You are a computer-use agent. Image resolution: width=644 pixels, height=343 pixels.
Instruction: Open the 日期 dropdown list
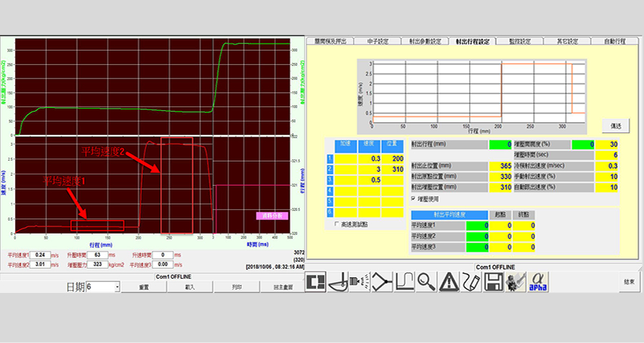click(117, 287)
